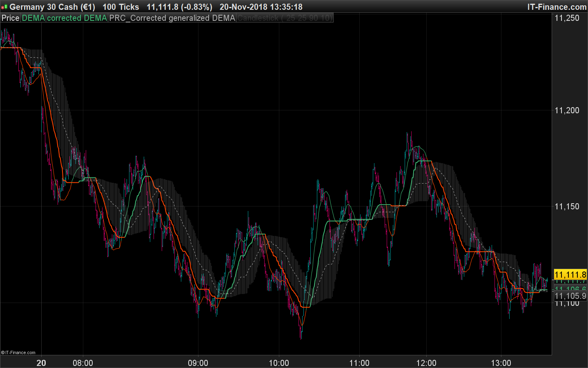The height and width of the screenshot is (368, 588).
Task: Click the date marker 20 on time axis
Action: [x=41, y=363]
